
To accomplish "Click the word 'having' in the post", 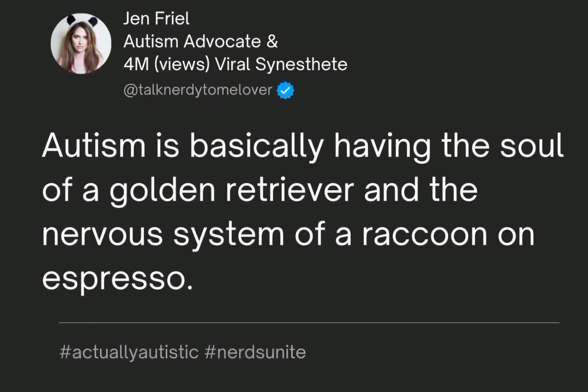I will (382, 146).
